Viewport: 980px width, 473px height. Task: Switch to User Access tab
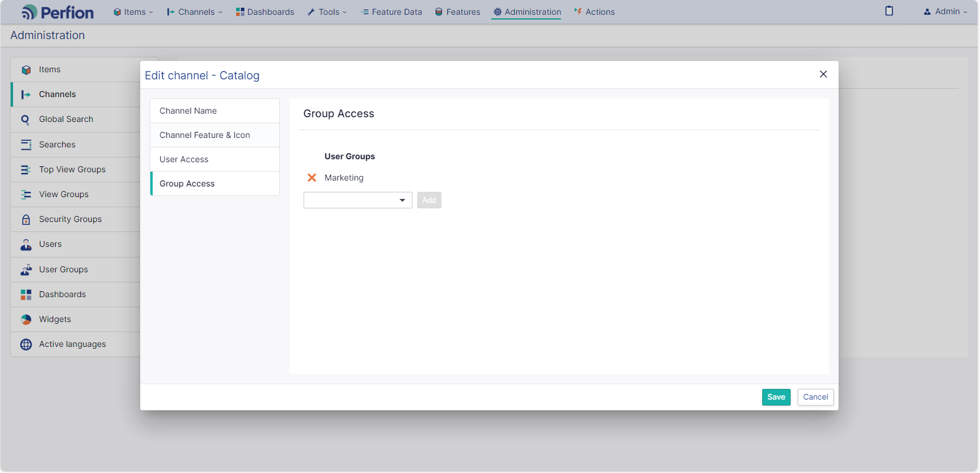pyautogui.click(x=215, y=159)
